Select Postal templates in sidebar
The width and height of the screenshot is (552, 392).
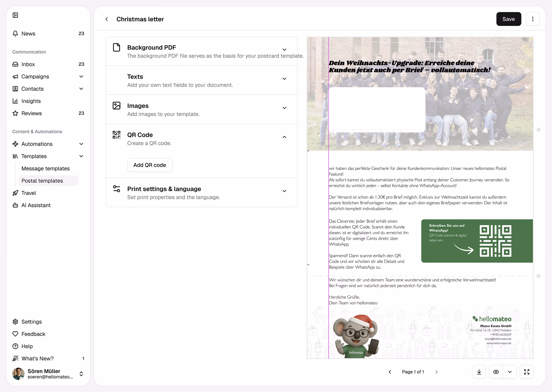click(42, 181)
